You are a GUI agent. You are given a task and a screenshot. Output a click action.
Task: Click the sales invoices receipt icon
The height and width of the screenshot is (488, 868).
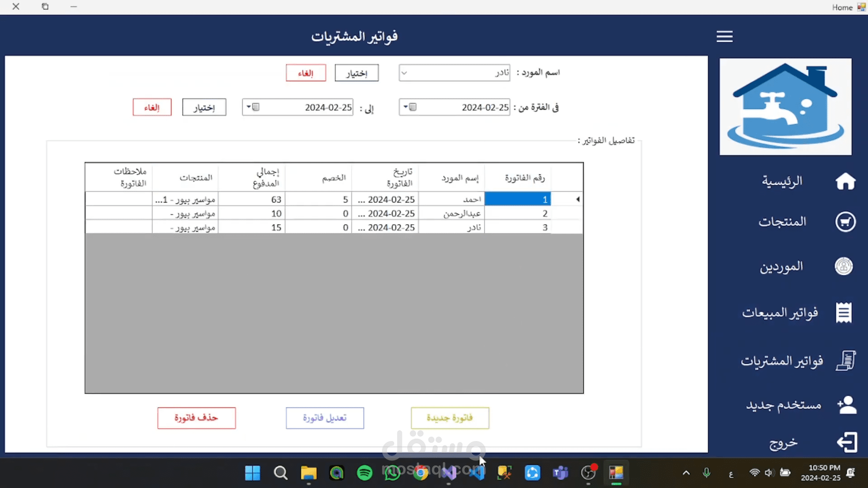click(844, 313)
